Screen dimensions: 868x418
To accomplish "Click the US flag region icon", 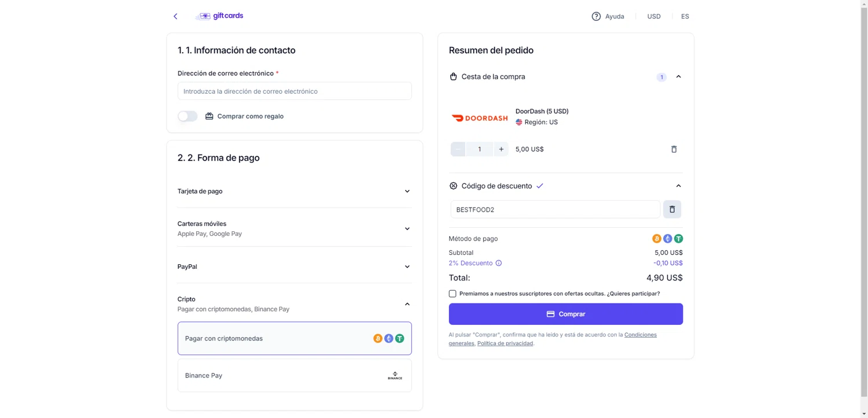I will click(519, 123).
